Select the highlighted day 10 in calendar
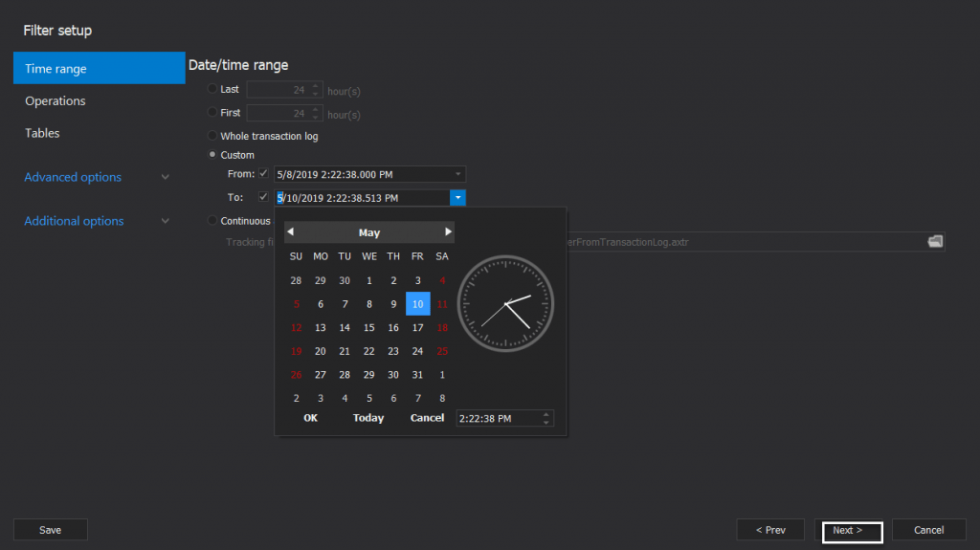 (417, 304)
